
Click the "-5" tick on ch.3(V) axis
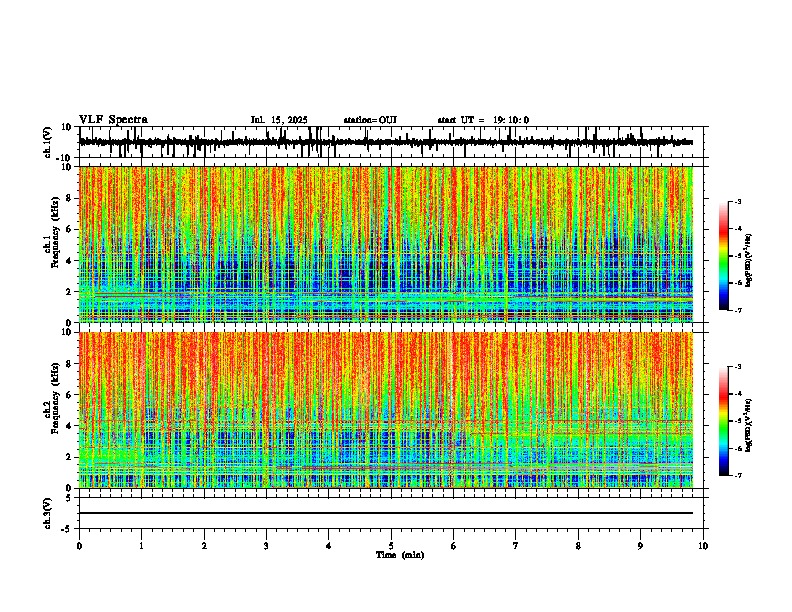(x=67, y=529)
